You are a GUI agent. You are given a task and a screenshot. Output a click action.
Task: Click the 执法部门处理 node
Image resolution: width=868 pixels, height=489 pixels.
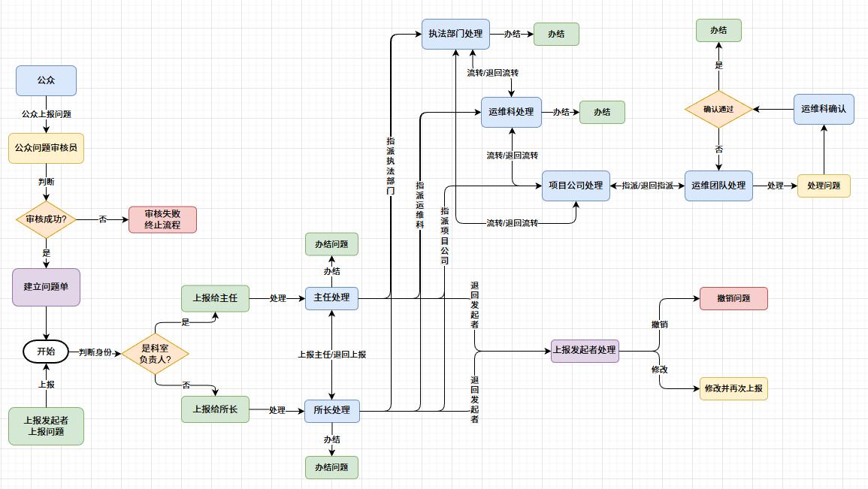pyautogui.click(x=455, y=34)
